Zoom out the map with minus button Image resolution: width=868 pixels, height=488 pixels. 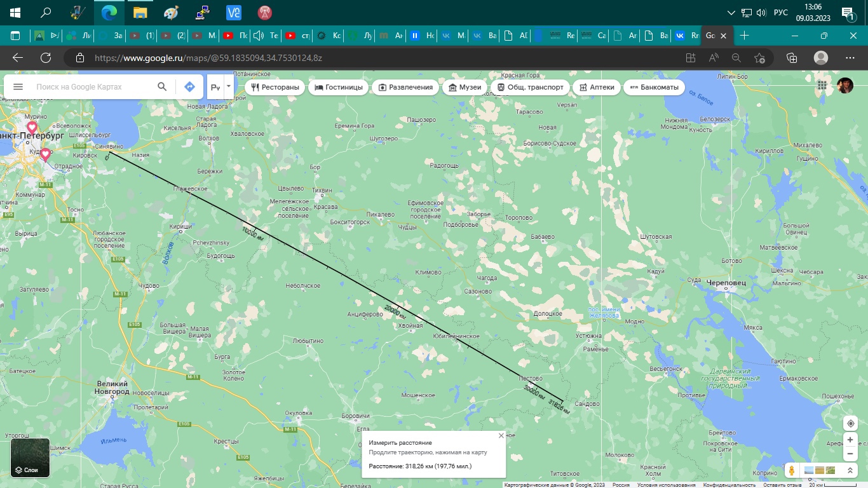(850, 454)
